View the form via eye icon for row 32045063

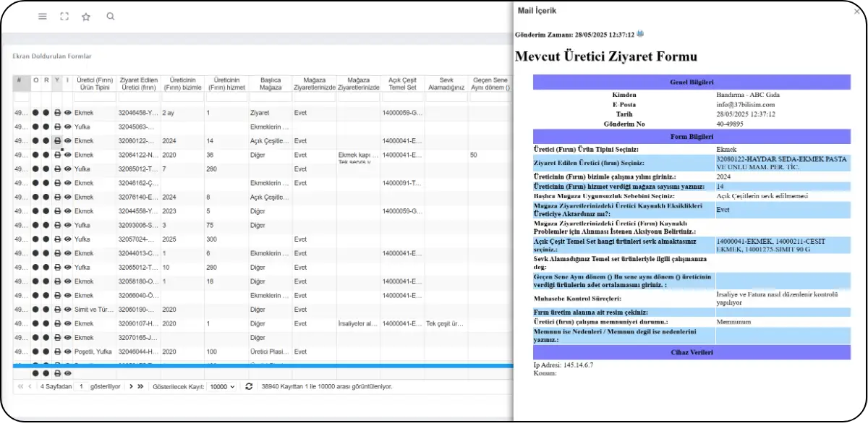[67, 127]
